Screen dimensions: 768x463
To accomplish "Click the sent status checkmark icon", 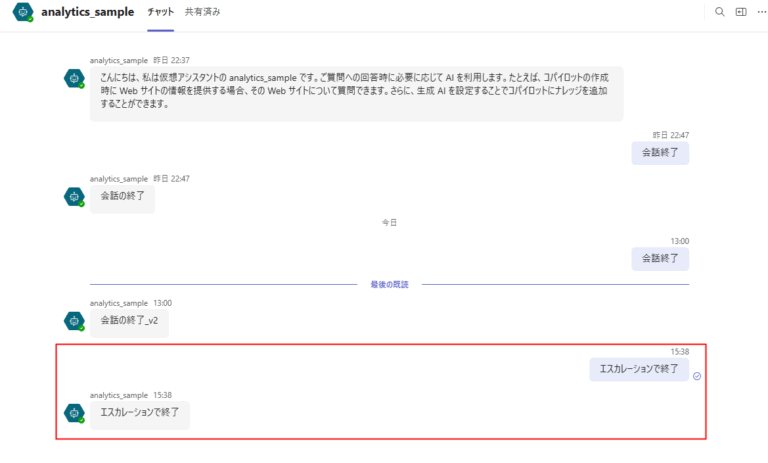I will tap(697, 376).
